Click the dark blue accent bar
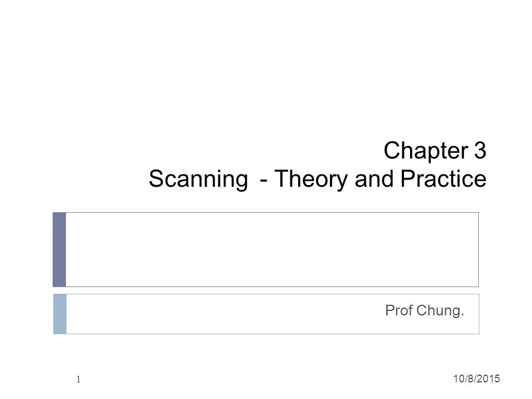The height and width of the screenshot is (399, 532). pyautogui.click(x=59, y=250)
